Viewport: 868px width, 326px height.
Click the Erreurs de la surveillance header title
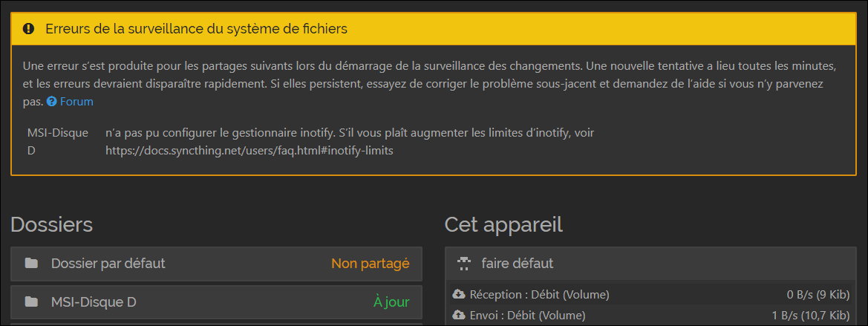pos(197,29)
